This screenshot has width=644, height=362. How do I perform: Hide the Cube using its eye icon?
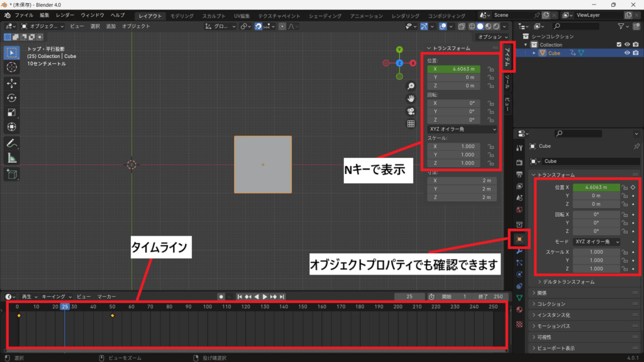point(627,53)
